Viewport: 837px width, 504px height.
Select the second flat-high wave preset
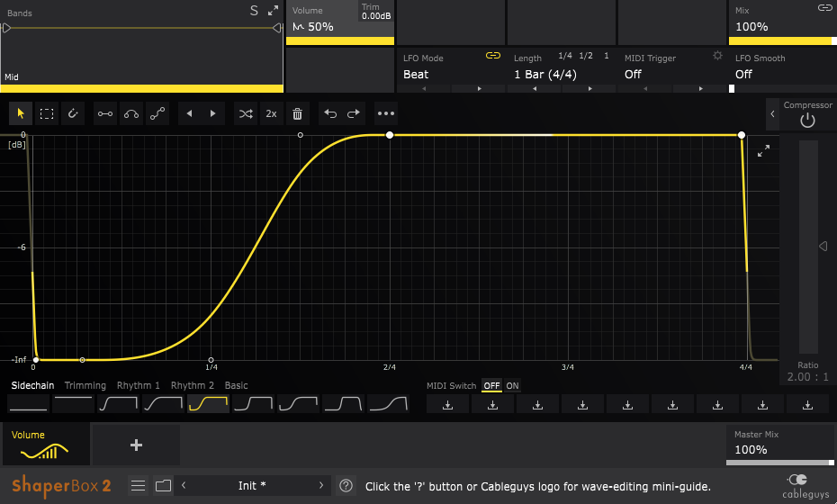(73, 404)
